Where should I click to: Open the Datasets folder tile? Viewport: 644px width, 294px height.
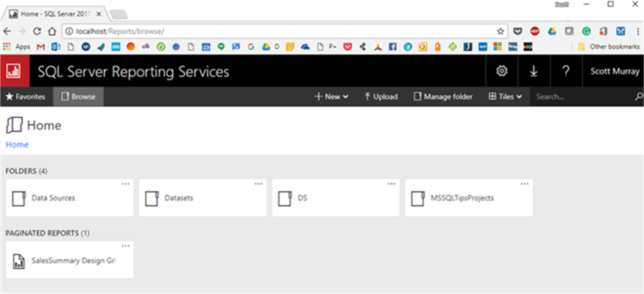tap(203, 197)
